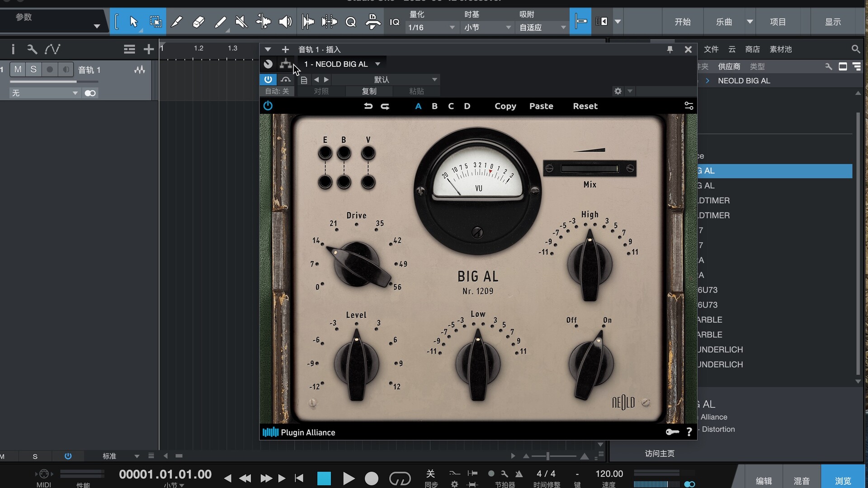Search the browser with magnifier icon
This screenshot has width=868, height=488.
click(x=855, y=49)
